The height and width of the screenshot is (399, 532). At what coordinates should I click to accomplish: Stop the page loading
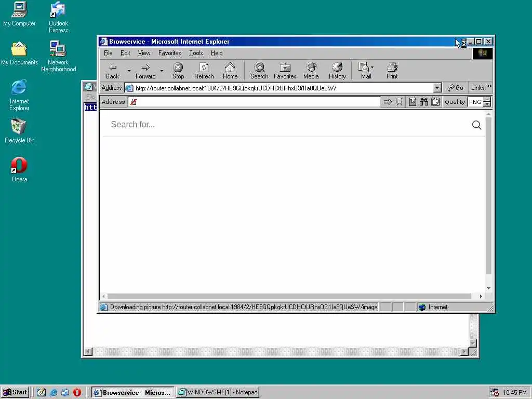pos(178,71)
